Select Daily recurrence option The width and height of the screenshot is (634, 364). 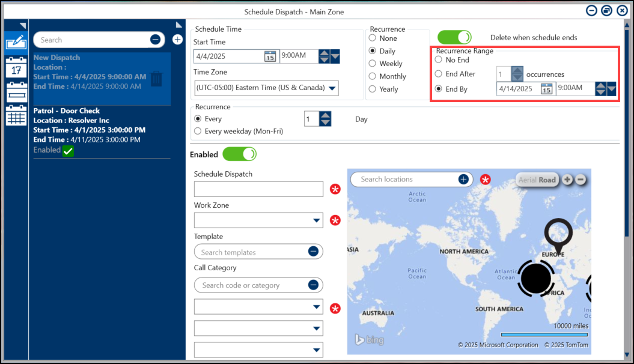click(373, 51)
